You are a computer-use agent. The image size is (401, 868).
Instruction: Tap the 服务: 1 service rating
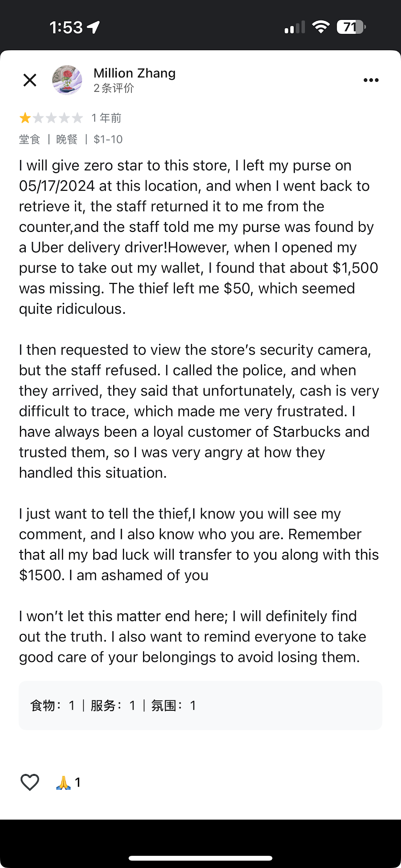coord(113,705)
